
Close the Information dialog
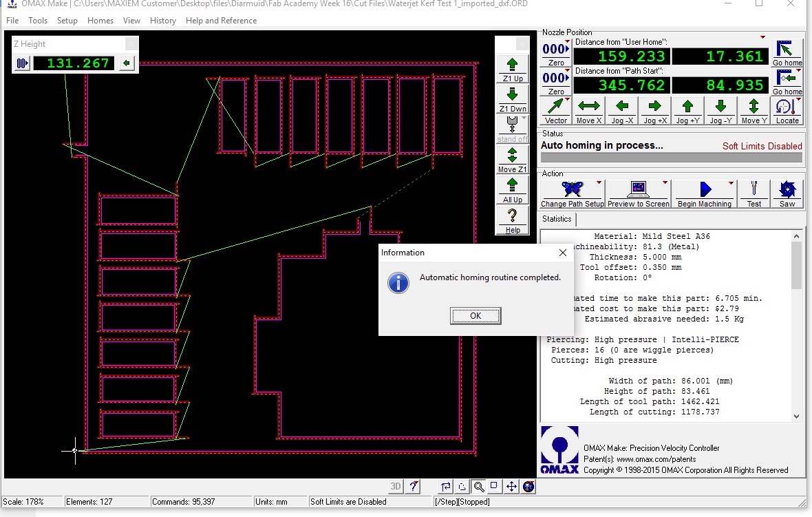click(x=562, y=253)
